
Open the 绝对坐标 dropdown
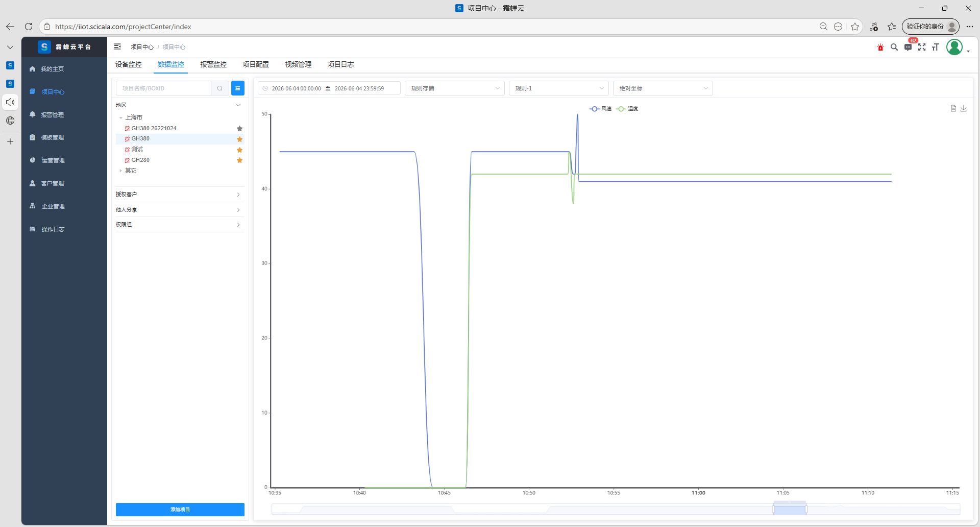(x=663, y=88)
